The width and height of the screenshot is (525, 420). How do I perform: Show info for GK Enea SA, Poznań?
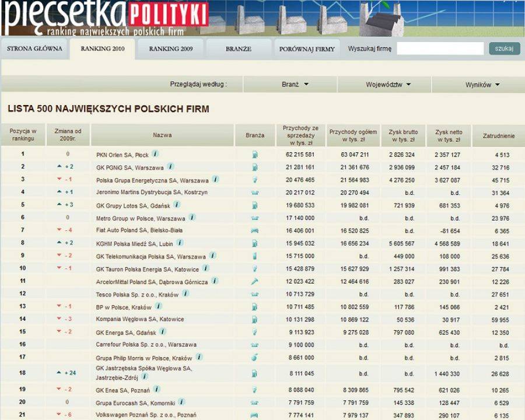tap(157, 389)
